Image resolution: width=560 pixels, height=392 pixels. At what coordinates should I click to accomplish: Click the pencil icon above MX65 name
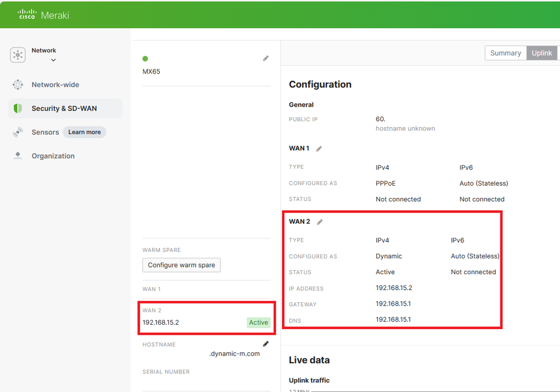266,58
